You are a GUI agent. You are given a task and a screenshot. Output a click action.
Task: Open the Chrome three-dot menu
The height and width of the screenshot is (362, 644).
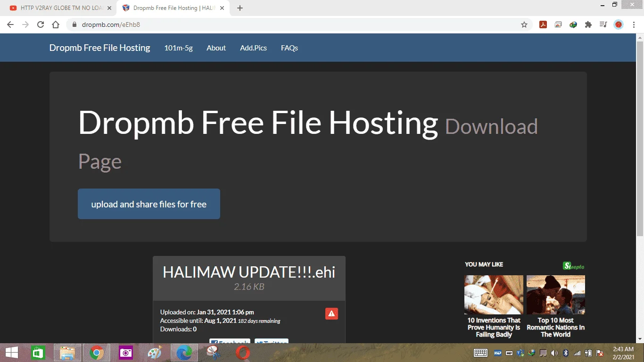tap(634, 25)
